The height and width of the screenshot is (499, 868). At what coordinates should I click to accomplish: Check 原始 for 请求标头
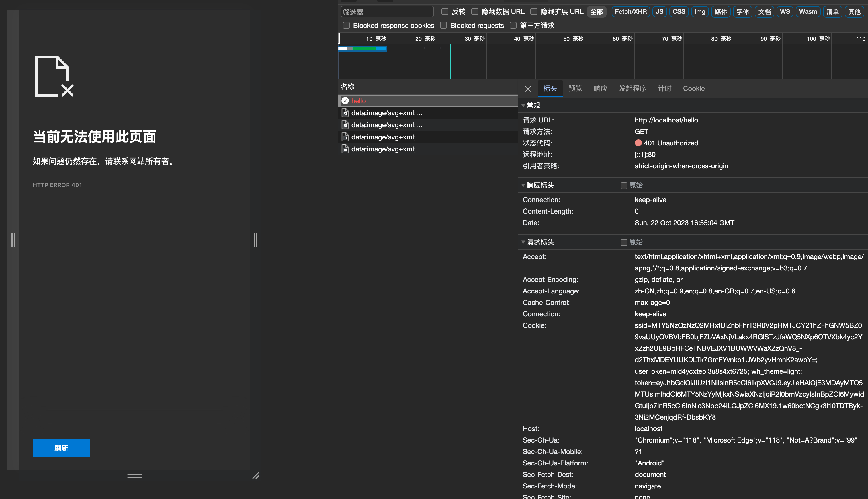624,242
